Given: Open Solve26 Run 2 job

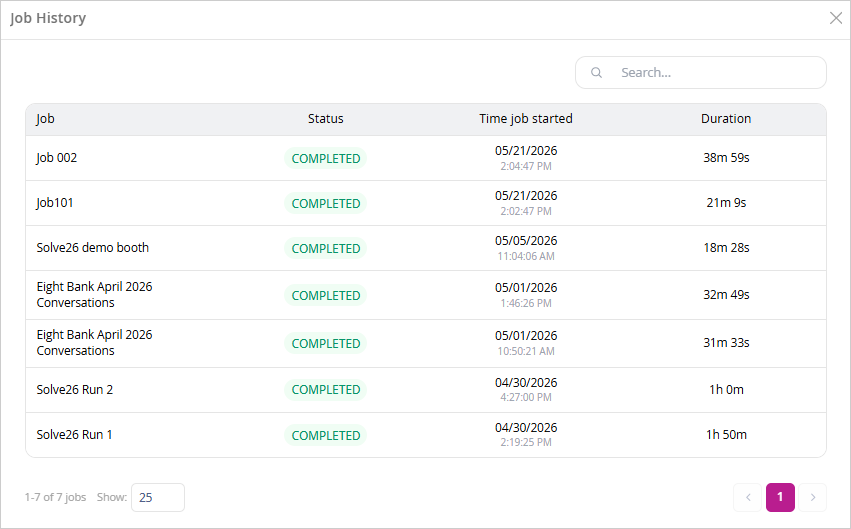Looking at the screenshot, I should pos(426,390).
